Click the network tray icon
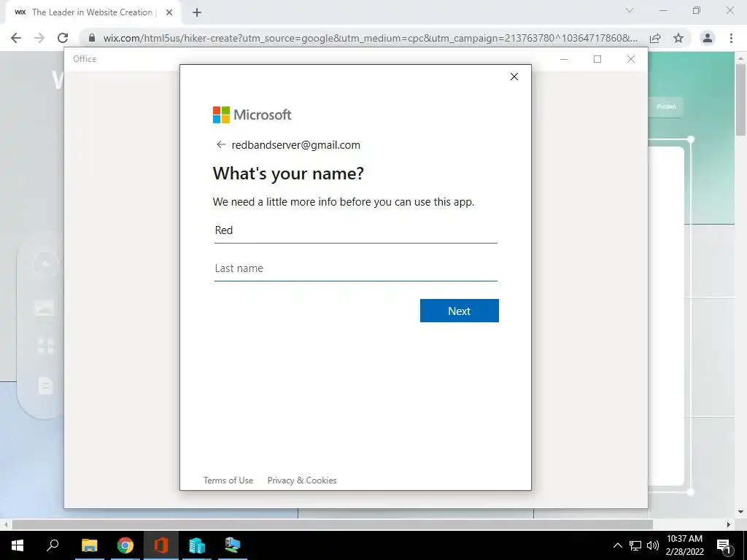 coord(635,545)
